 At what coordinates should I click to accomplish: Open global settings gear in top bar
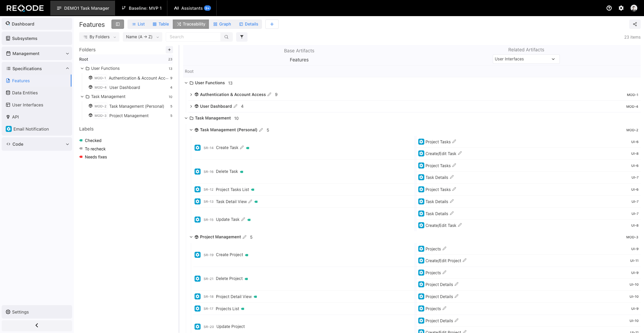(x=621, y=8)
